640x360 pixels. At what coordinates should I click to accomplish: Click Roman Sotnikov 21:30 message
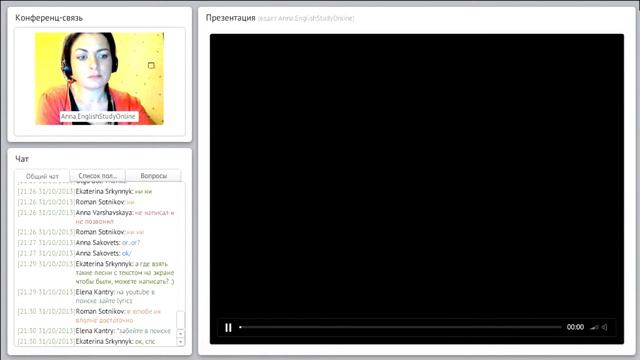90,316
